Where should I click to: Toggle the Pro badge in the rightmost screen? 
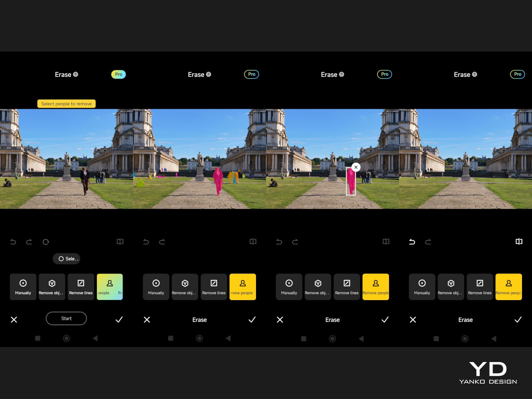tap(517, 74)
